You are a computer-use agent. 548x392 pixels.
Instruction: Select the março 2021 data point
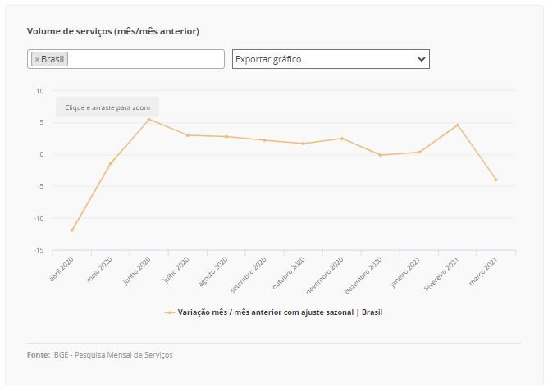click(x=496, y=180)
